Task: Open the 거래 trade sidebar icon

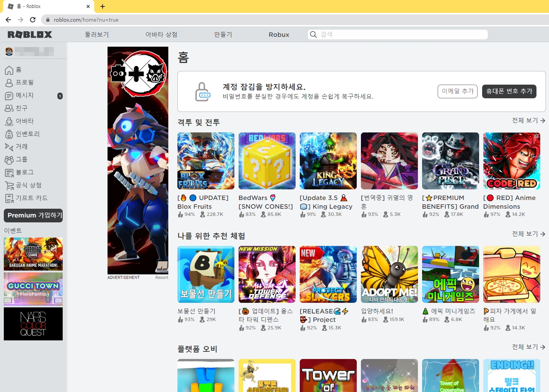Action: point(9,147)
